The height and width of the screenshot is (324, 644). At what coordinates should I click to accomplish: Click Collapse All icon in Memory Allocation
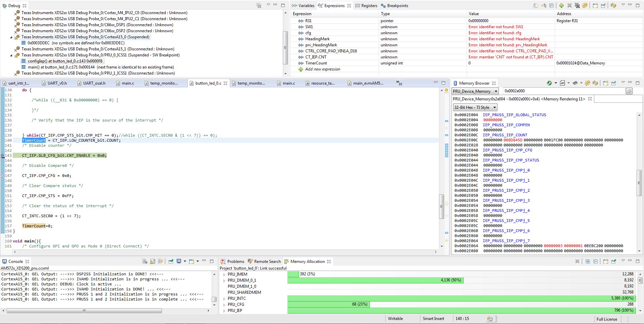[x=595, y=261]
